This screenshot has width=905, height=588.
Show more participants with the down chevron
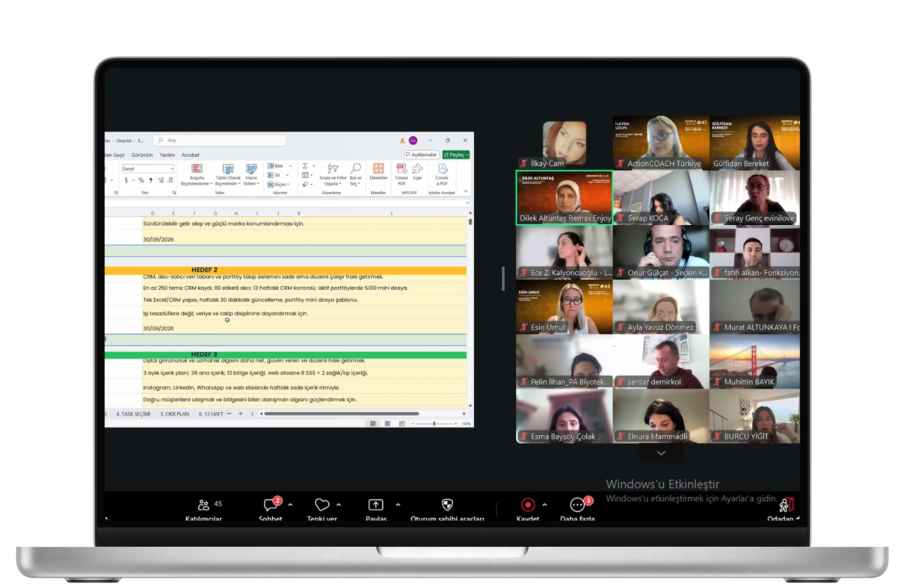coord(661,453)
